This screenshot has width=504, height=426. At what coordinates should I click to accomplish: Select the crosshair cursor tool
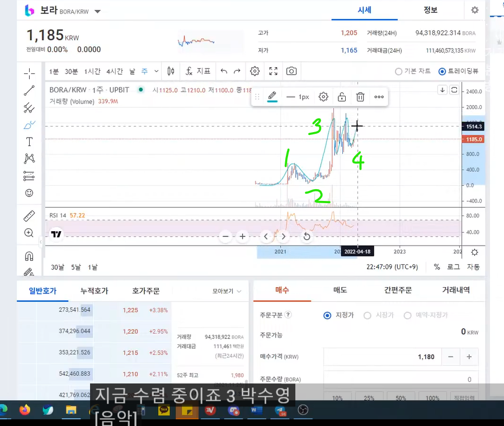(x=29, y=73)
